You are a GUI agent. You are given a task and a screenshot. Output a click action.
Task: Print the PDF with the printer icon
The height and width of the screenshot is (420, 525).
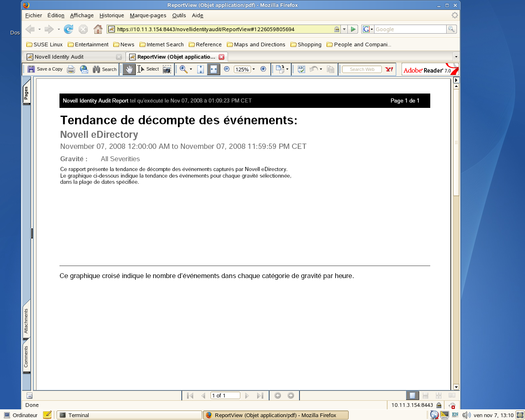tap(71, 69)
